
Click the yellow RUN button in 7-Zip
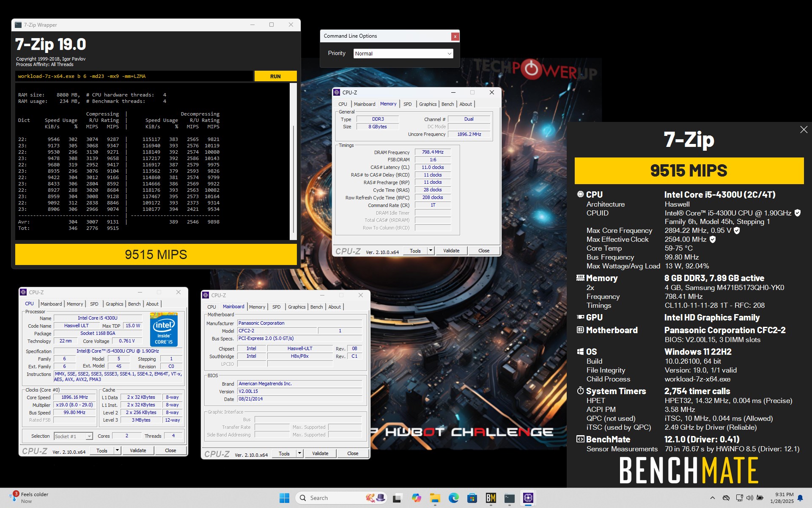pos(275,76)
